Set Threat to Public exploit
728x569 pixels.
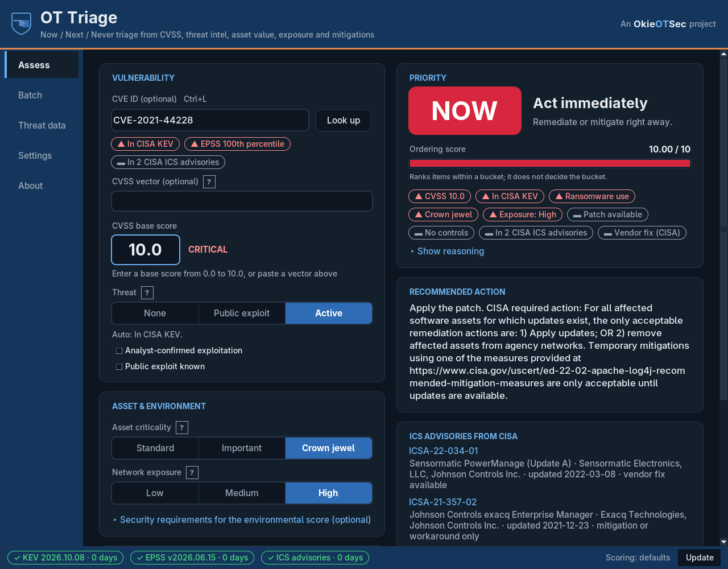[242, 314]
